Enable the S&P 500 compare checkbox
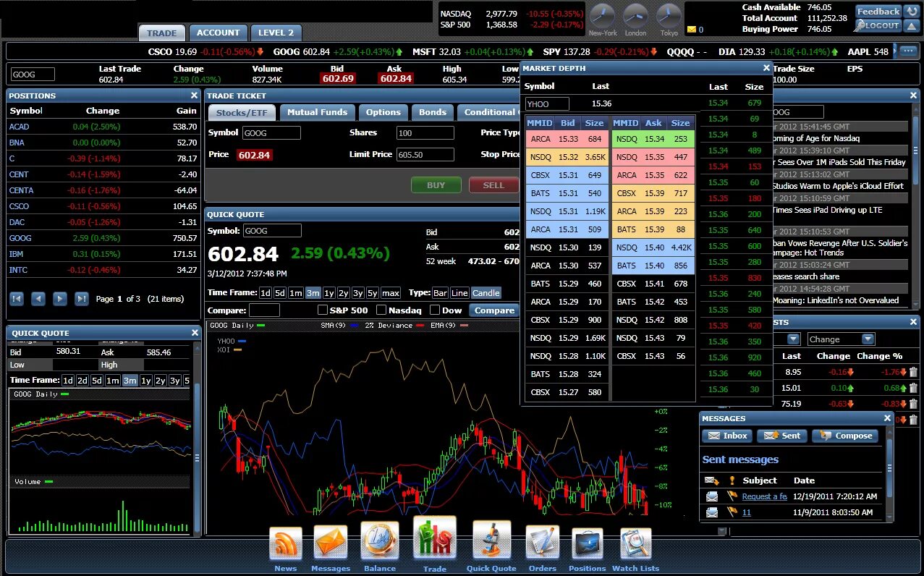 point(323,310)
